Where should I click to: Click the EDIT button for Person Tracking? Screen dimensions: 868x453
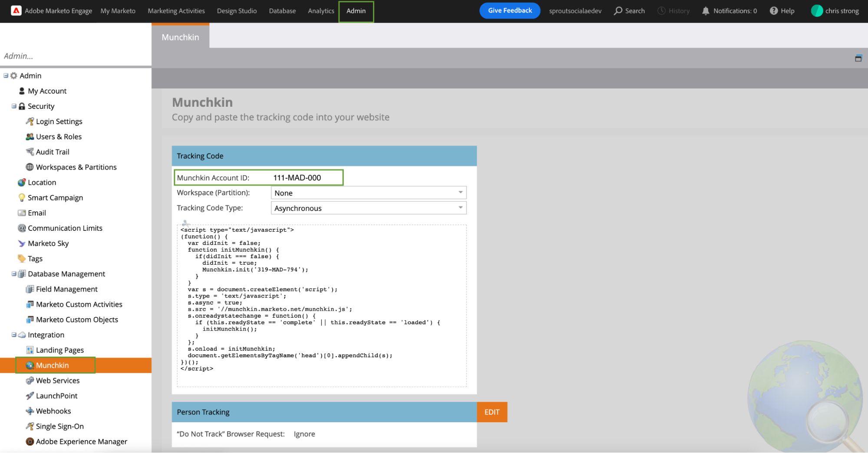point(492,412)
